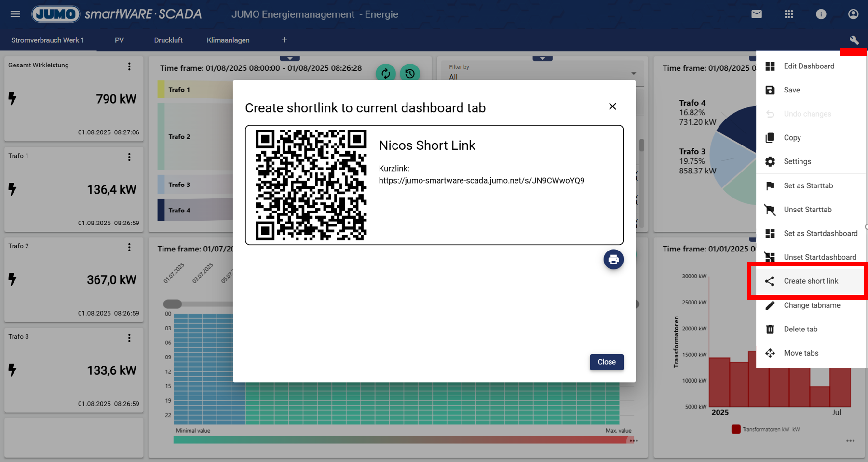The width and height of the screenshot is (868, 462).
Task: Expand the Filter by dropdown
Action: (633, 74)
